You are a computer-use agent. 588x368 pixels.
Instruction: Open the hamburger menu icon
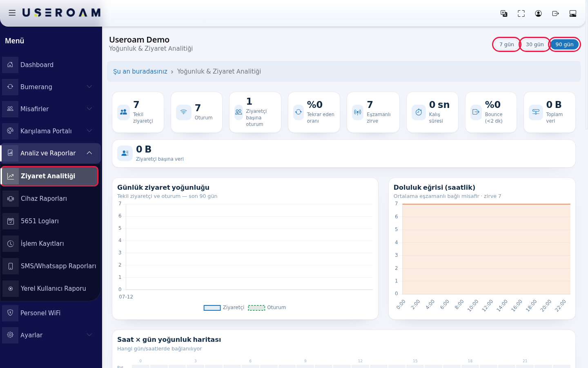click(x=12, y=13)
